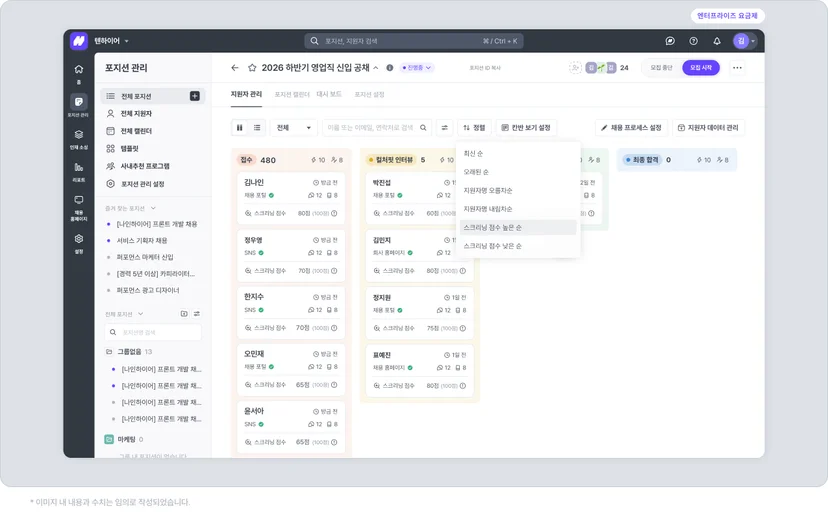Add a new position with plus icon
This screenshot has height=517, width=828.
coord(195,96)
